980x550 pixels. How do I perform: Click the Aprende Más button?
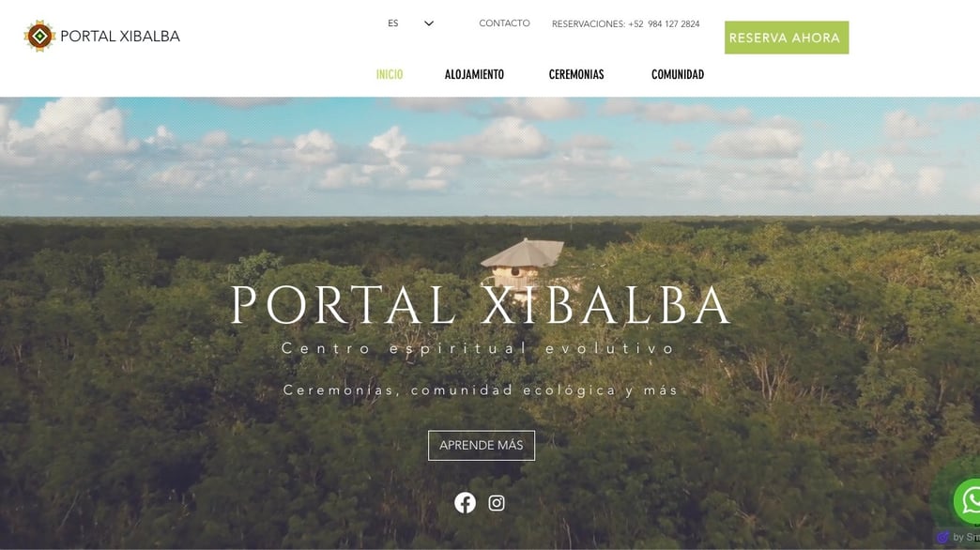(482, 446)
